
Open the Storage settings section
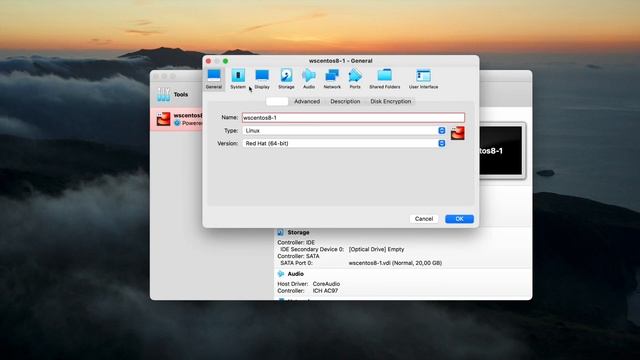286,79
